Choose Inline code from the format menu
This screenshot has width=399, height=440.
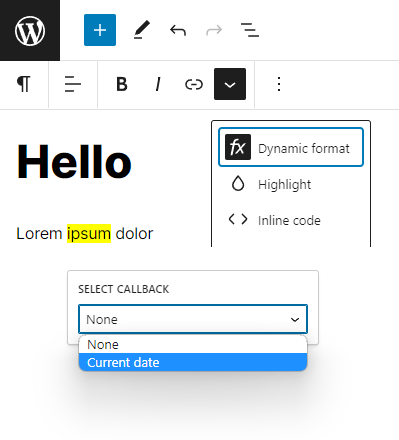(x=291, y=220)
